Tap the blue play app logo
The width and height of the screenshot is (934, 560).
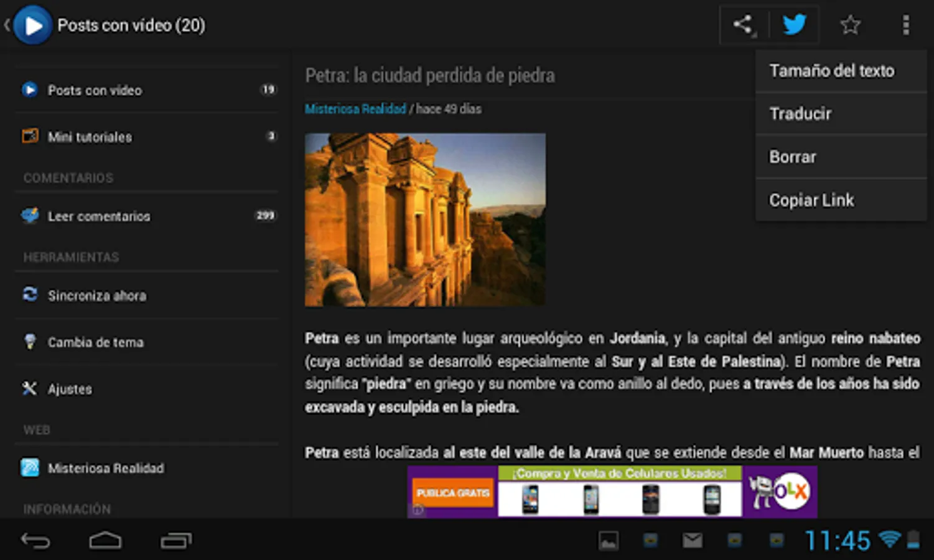(32, 26)
